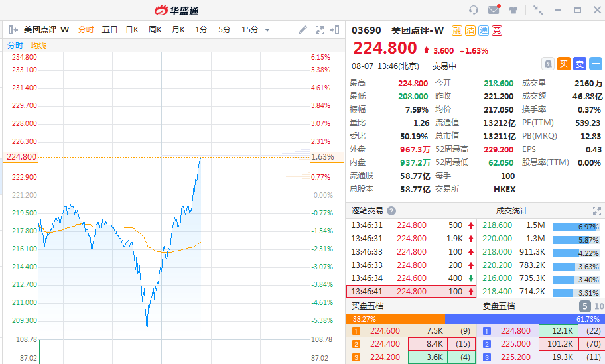Collapse the right quote panel icon
This screenshot has height=364, width=605.
pyautogui.click(x=334, y=30)
